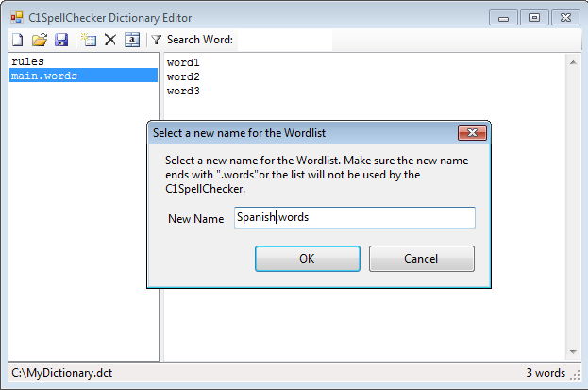
Task: Open an existing dictionary file
Action: (x=40, y=40)
